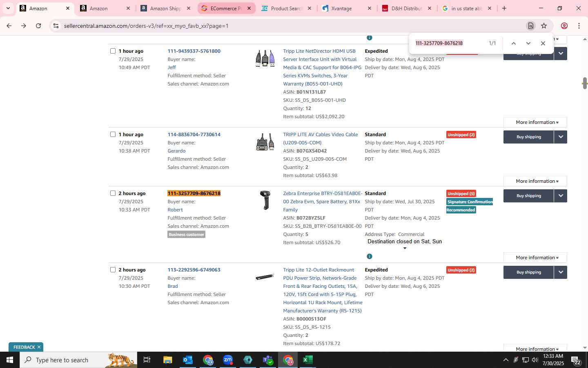Reload the Seller Central page
This screenshot has width=588, height=368.
pos(38,26)
